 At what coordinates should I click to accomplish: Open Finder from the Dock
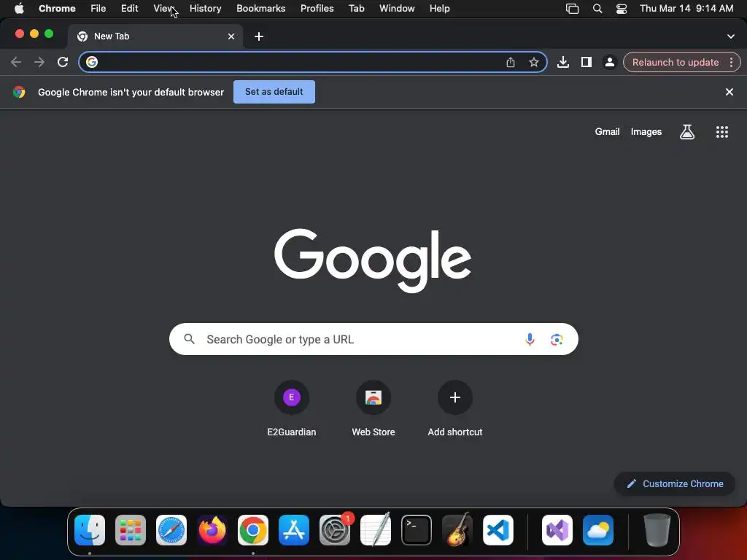coord(90,530)
